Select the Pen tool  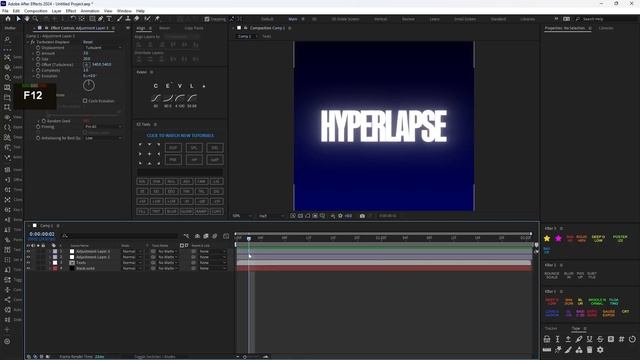100,19
